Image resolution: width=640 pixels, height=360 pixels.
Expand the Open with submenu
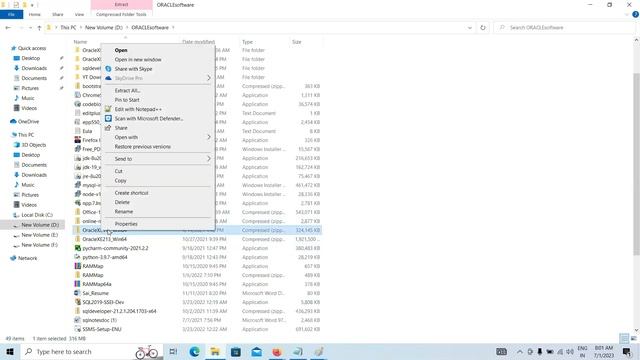coord(158,137)
